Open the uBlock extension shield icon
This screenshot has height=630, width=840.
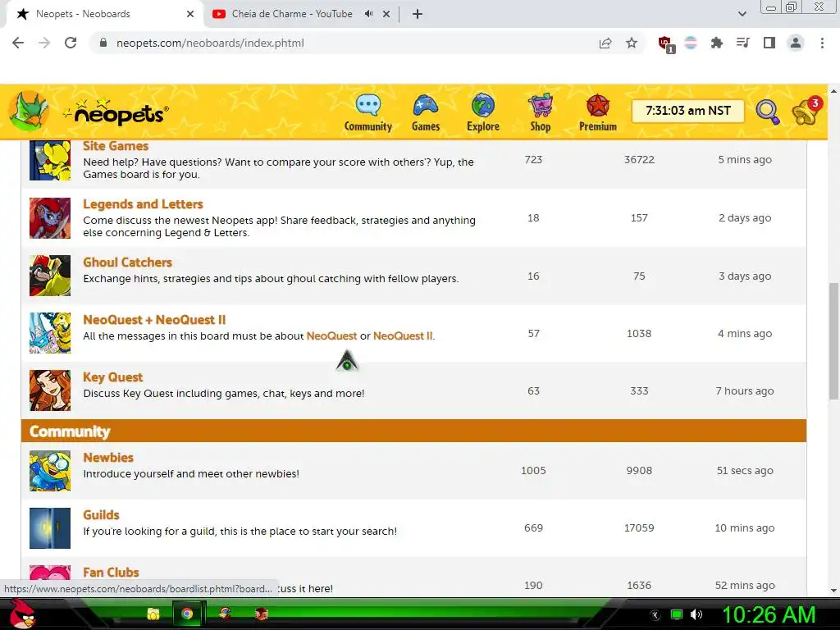[x=666, y=44]
